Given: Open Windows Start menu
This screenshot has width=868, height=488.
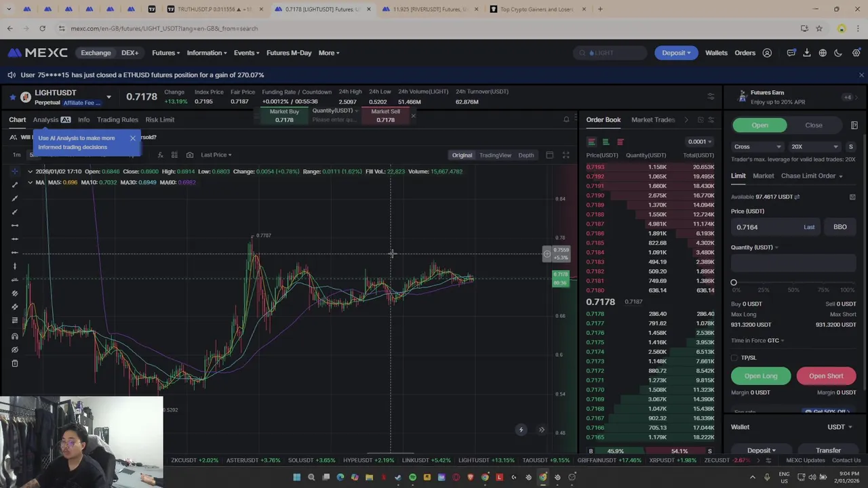Looking at the screenshot, I should point(296,477).
